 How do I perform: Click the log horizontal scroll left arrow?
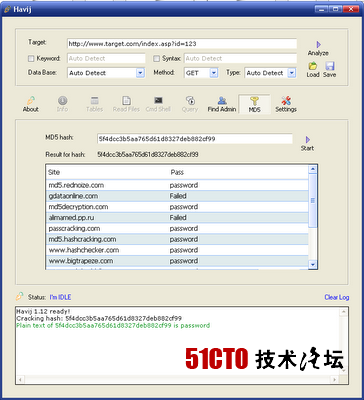click(20, 379)
